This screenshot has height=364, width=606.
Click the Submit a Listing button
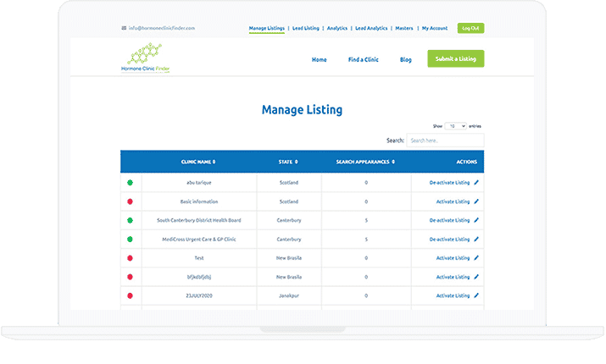[456, 58]
